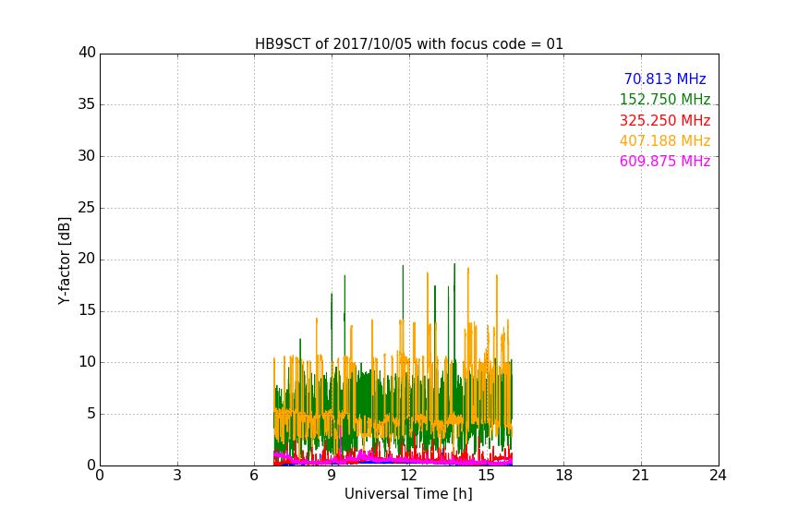Click the x-axis tick label 18
798x532 pixels.
point(563,476)
